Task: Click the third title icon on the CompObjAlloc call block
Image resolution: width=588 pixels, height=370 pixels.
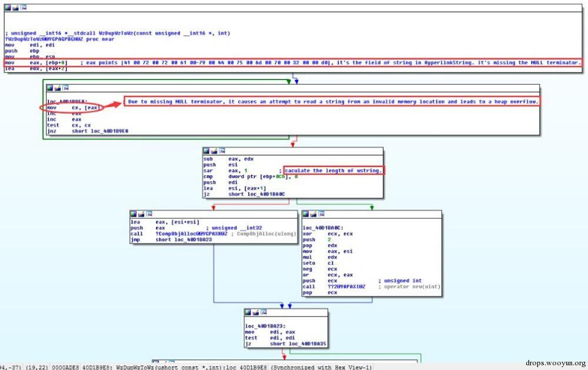Action: pyautogui.click(x=149, y=214)
